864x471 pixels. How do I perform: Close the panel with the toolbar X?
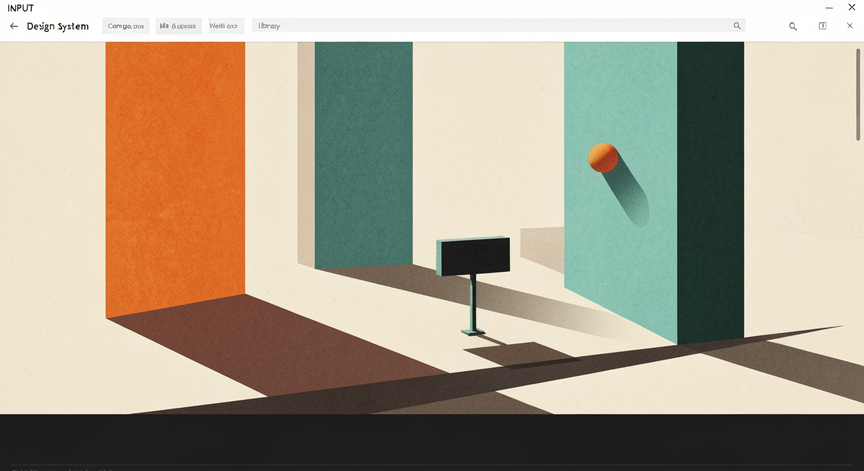[x=850, y=26]
